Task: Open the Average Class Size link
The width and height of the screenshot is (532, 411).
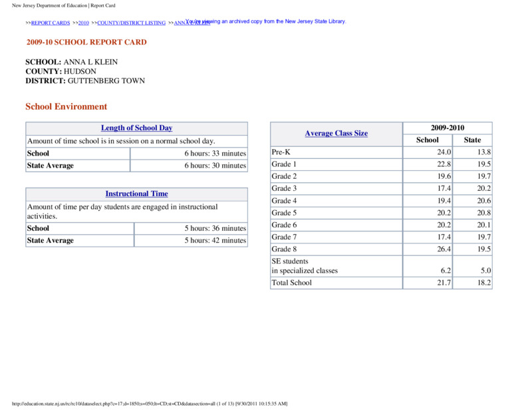Action: coord(336,134)
